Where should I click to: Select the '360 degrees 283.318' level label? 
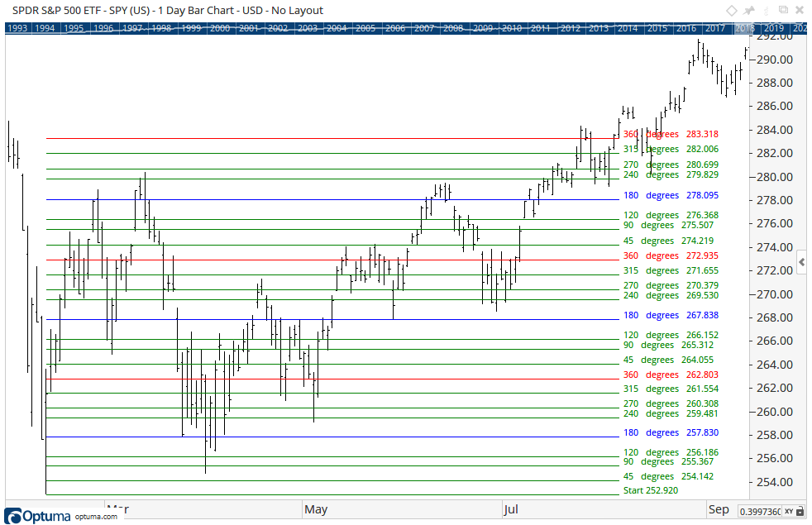671,134
